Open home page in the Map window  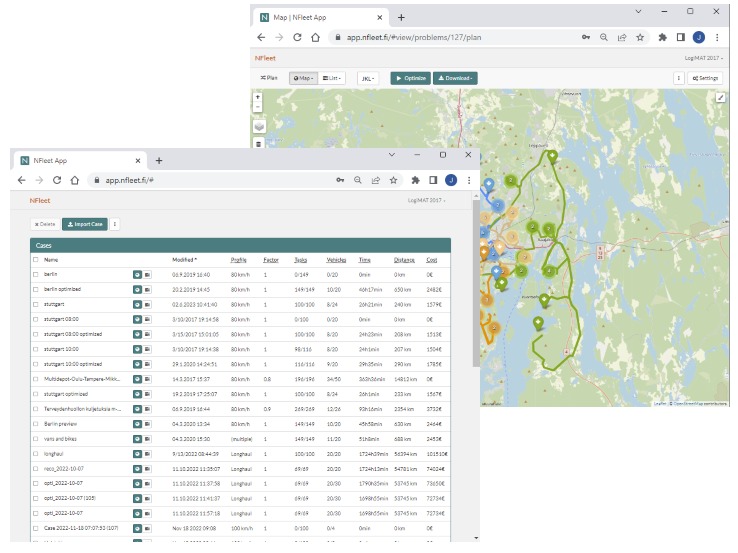click(315, 37)
